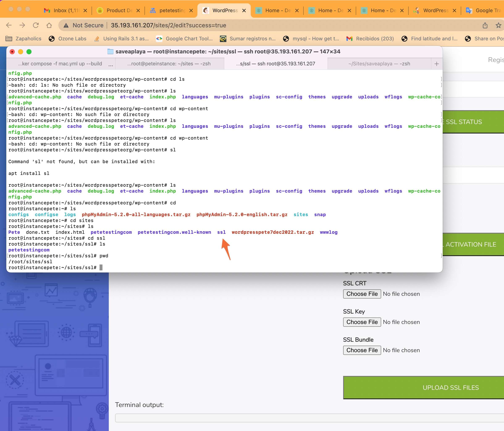Switch to terminal tab root@peteinstance ~/sites
The height and width of the screenshot is (431, 504).
tap(169, 64)
